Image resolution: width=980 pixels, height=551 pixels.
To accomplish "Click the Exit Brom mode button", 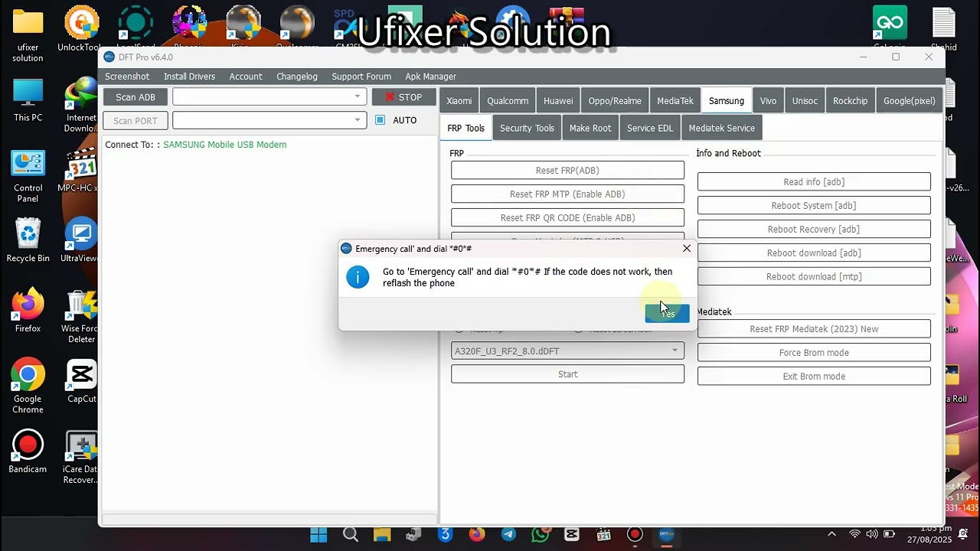I will coord(814,376).
